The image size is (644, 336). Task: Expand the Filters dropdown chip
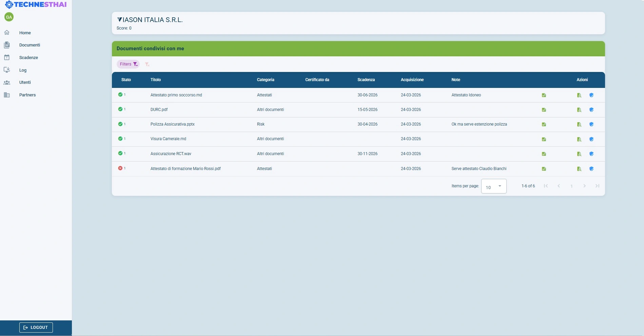(128, 64)
